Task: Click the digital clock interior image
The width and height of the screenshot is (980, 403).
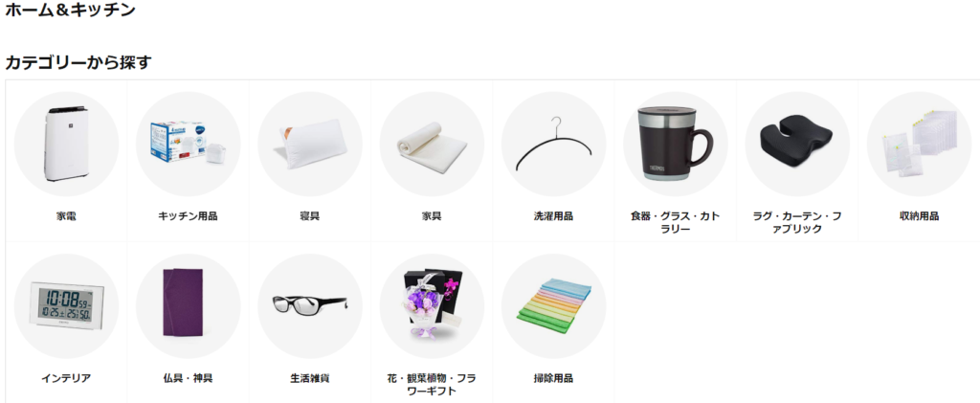Action: click(66, 305)
